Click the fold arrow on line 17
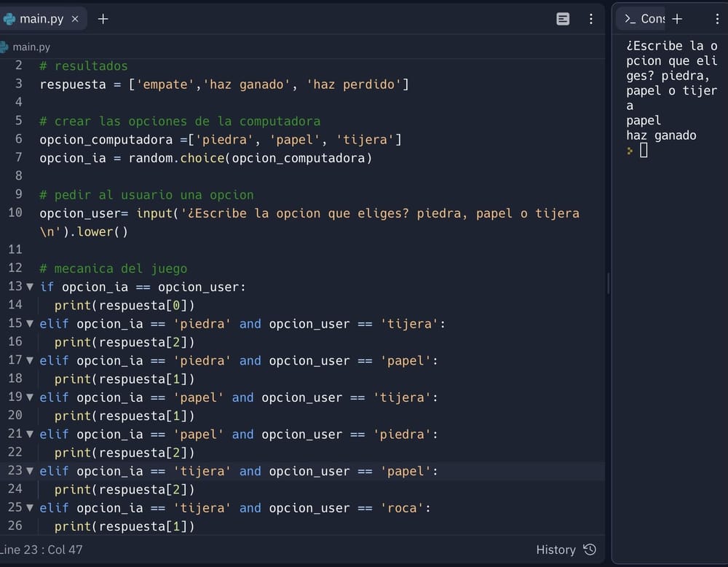 tap(30, 360)
